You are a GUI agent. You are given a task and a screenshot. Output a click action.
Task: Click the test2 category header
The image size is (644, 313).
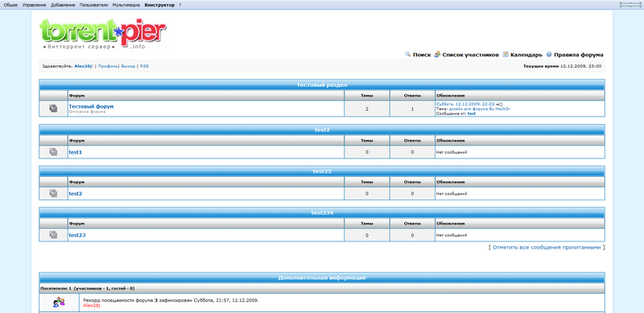[x=322, y=130]
